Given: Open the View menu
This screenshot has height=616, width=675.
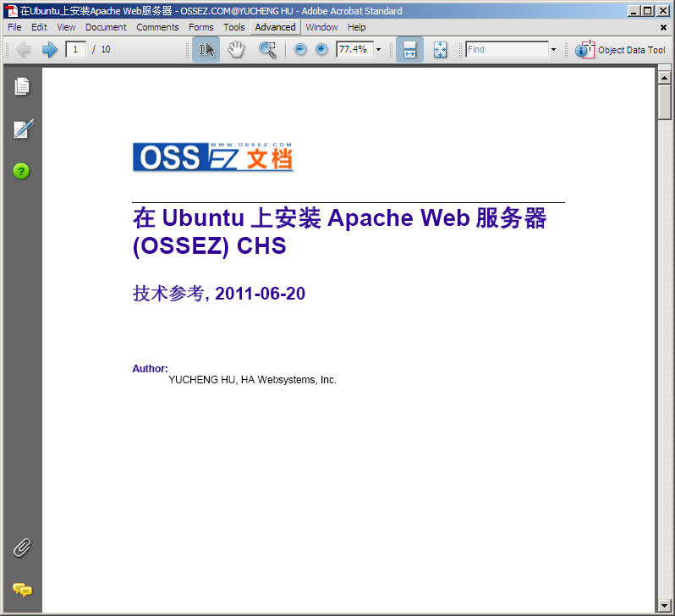Looking at the screenshot, I should tap(66, 27).
